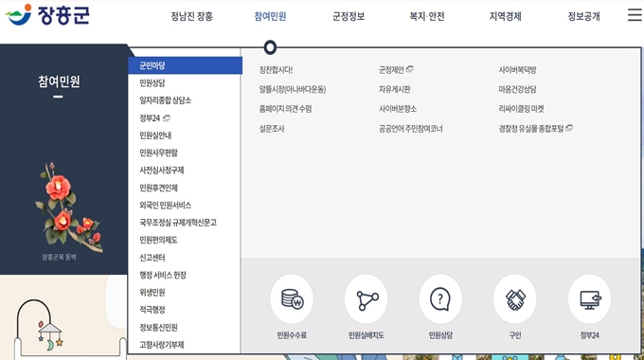Open the 경찰청 유실물 종합포털 link

point(535,129)
